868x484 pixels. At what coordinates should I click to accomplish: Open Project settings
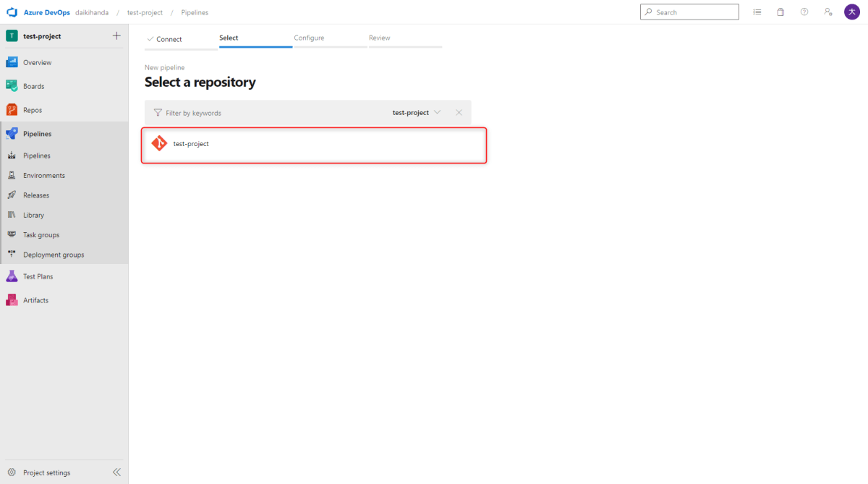[47, 472]
